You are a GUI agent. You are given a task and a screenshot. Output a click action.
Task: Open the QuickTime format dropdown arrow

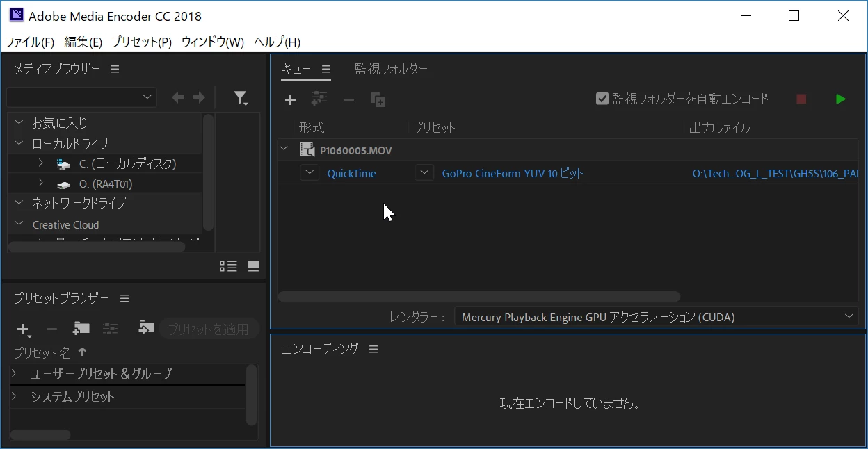tap(310, 172)
